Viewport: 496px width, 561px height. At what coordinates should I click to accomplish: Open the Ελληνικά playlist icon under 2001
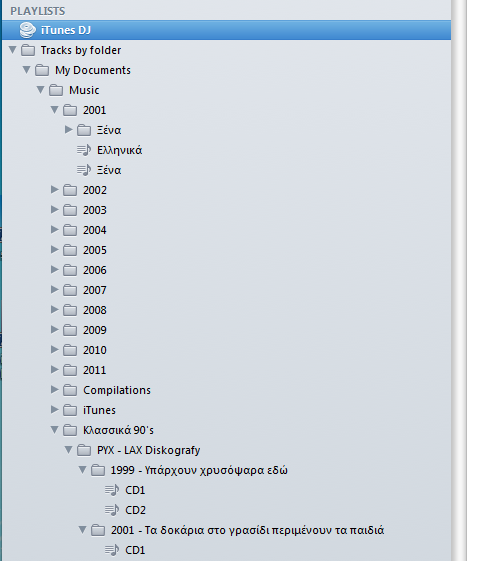(x=84, y=150)
